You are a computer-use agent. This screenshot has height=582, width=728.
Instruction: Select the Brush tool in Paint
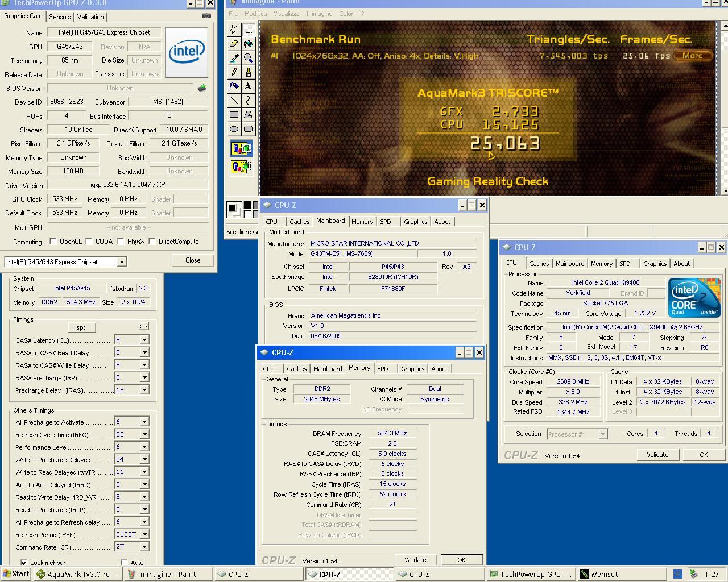pyautogui.click(x=249, y=72)
